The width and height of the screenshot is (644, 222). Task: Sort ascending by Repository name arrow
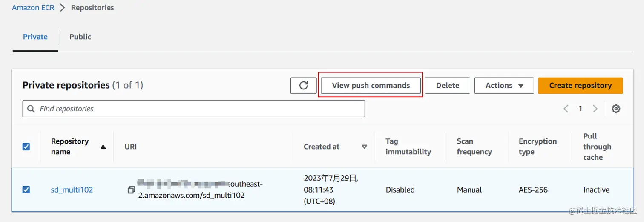click(x=103, y=147)
